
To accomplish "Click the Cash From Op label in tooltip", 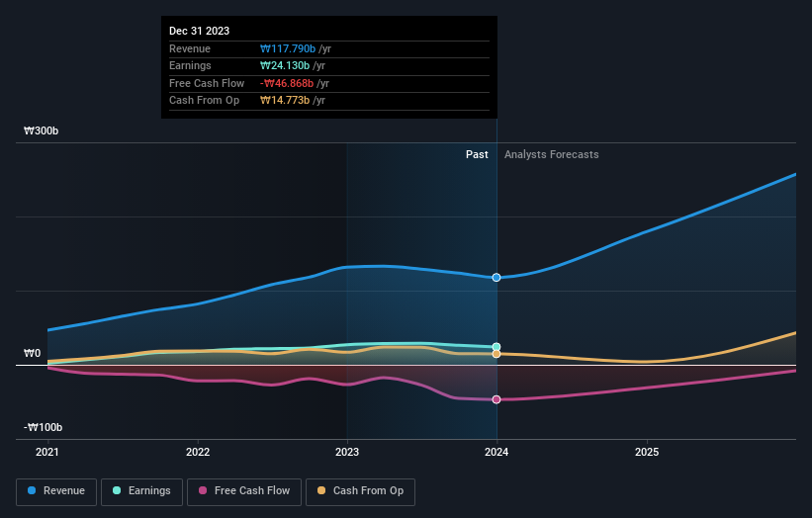I will pyautogui.click(x=204, y=101).
